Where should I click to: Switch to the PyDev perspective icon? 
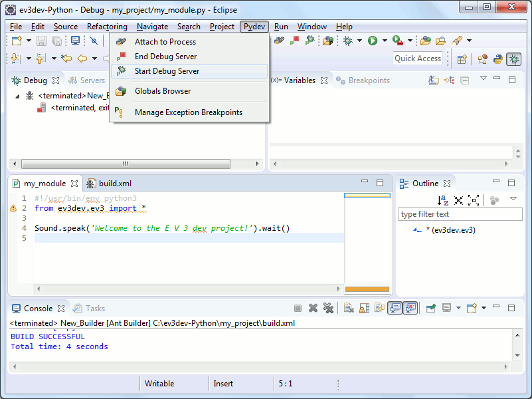coord(498,59)
